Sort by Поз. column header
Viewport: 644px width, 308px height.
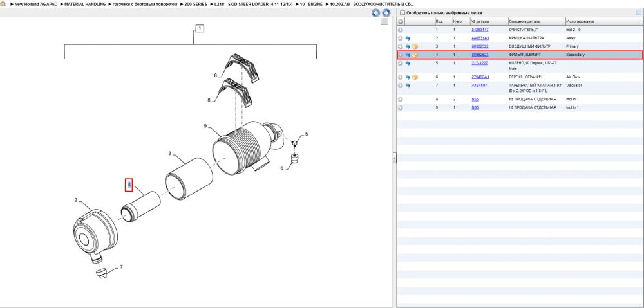point(439,21)
